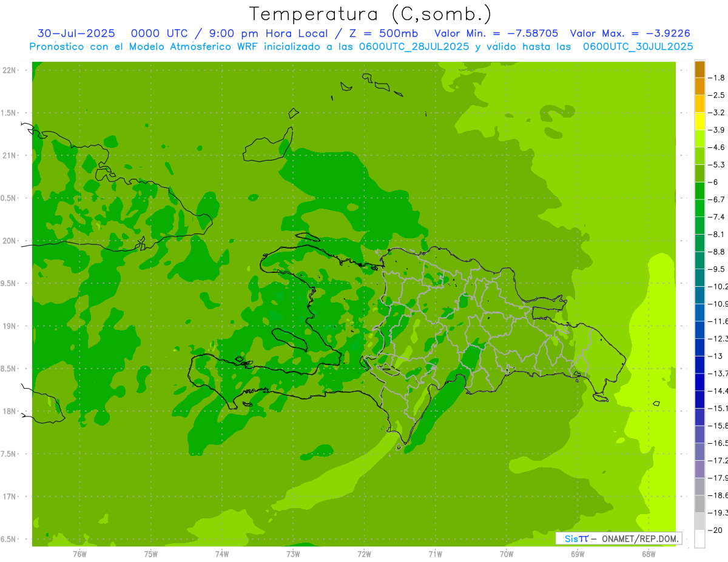Click white swatch below -20

pos(700,539)
